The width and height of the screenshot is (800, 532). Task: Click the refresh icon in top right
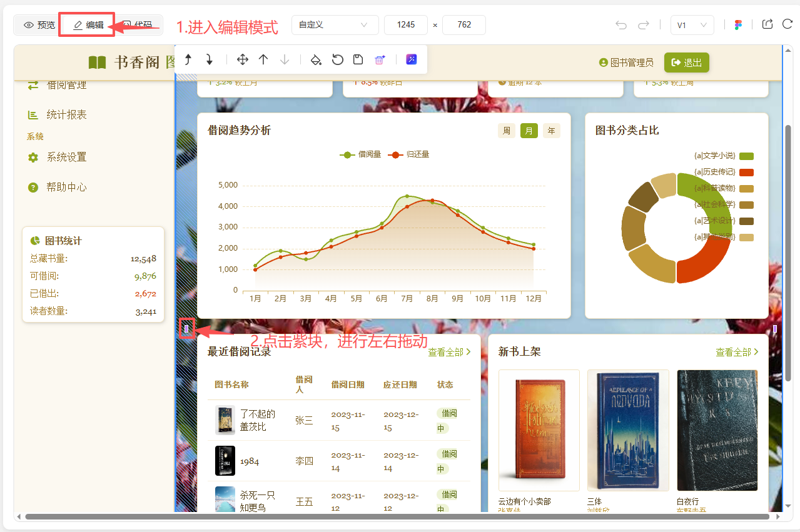pyautogui.click(x=787, y=24)
